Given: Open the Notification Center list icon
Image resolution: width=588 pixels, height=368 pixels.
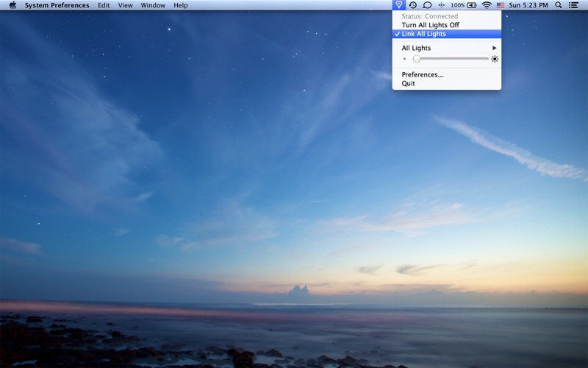Looking at the screenshot, I should [x=573, y=5].
